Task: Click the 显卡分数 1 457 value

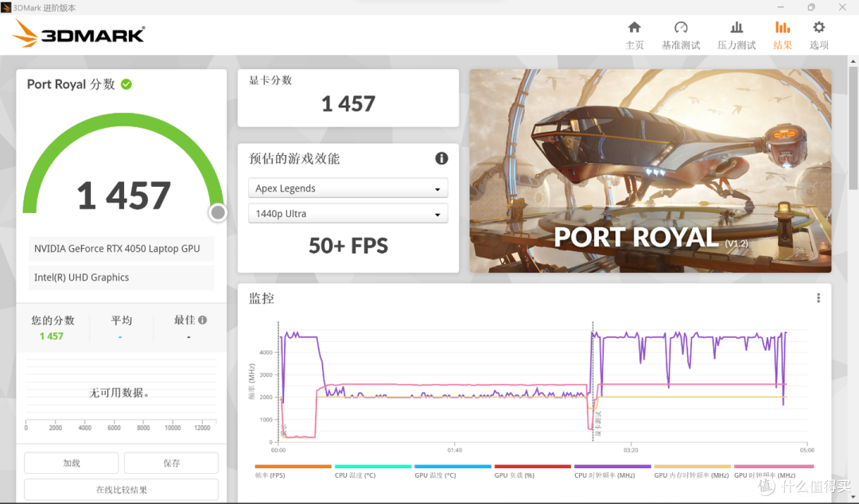Action: click(348, 103)
